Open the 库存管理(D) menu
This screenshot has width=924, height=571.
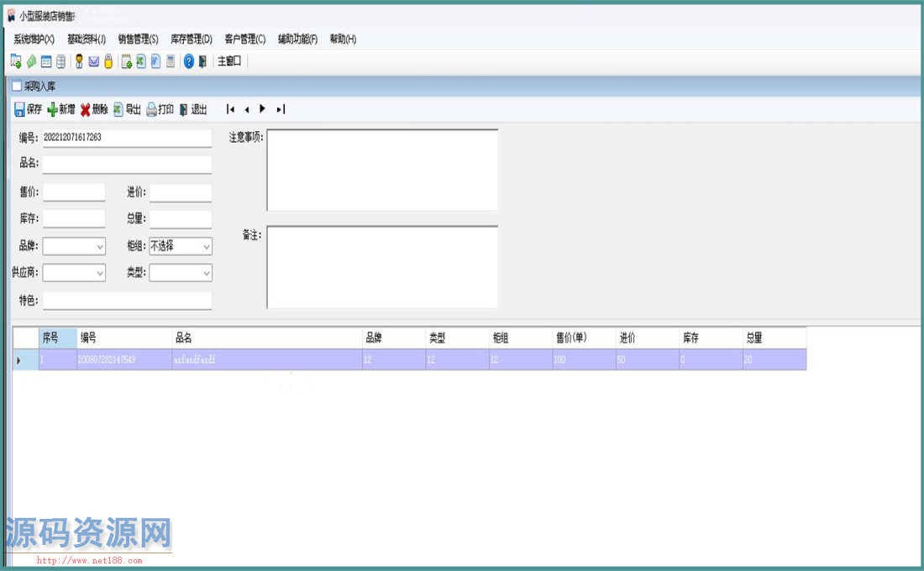click(x=191, y=39)
